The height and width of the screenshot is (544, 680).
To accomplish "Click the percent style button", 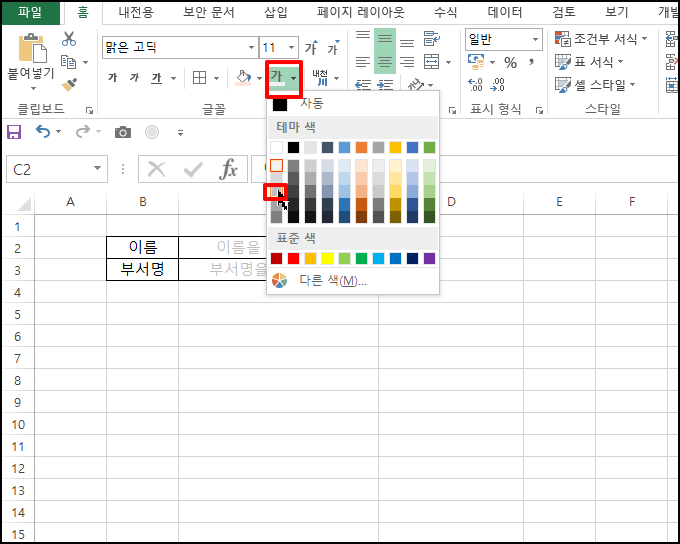I will click(510, 63).
